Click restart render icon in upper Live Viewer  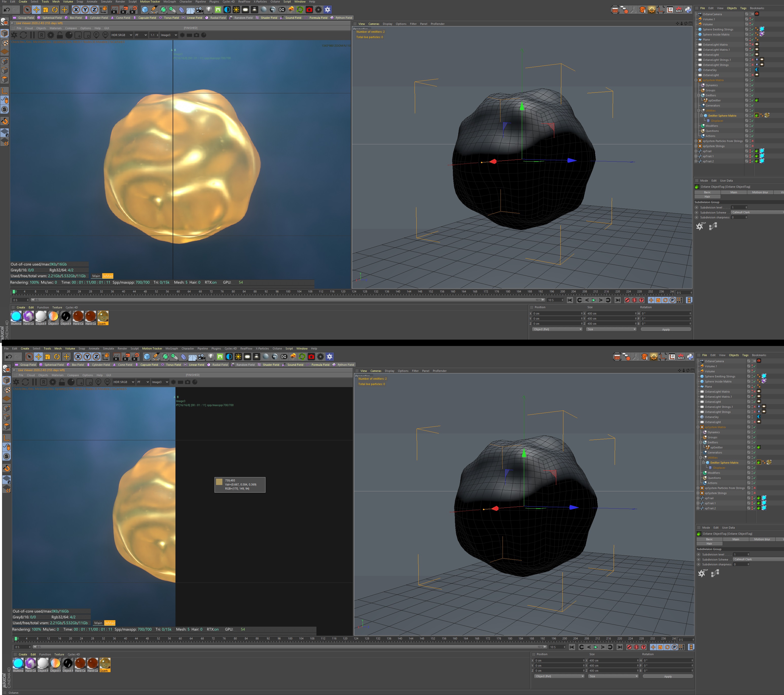click(23, 35)
